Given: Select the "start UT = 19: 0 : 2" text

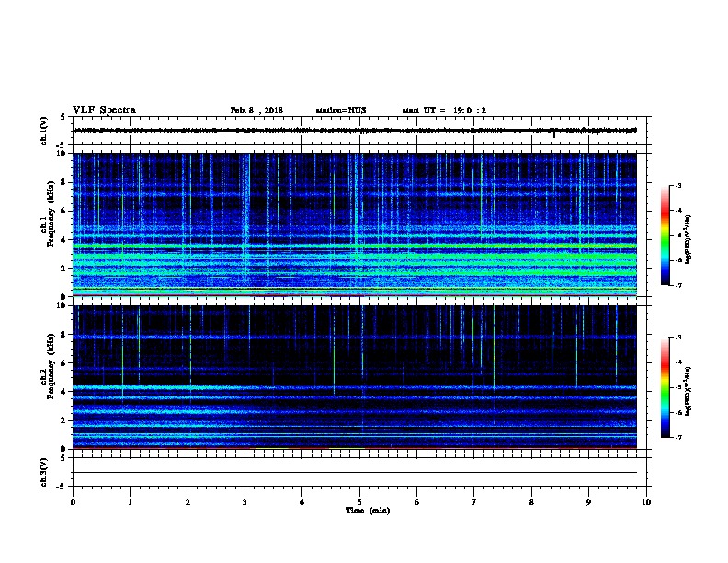Looking at the screenshot, I should pyautogui.click(x=444, y=110).
